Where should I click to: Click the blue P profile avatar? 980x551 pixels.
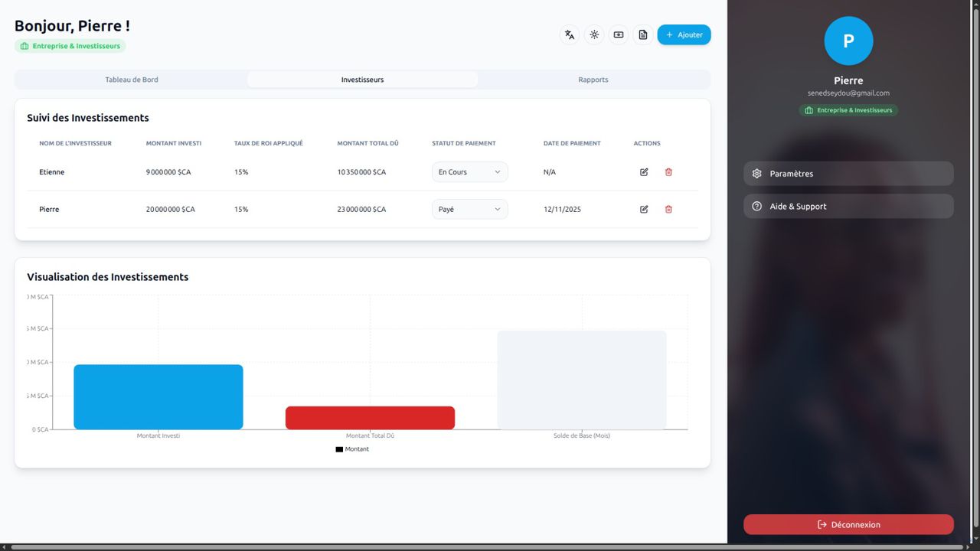848,41
